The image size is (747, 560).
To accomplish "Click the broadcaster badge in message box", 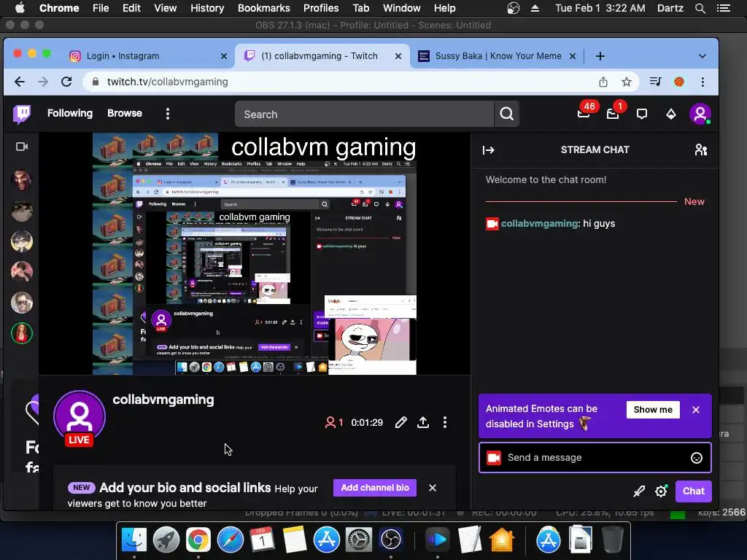I will pos(494,458).
